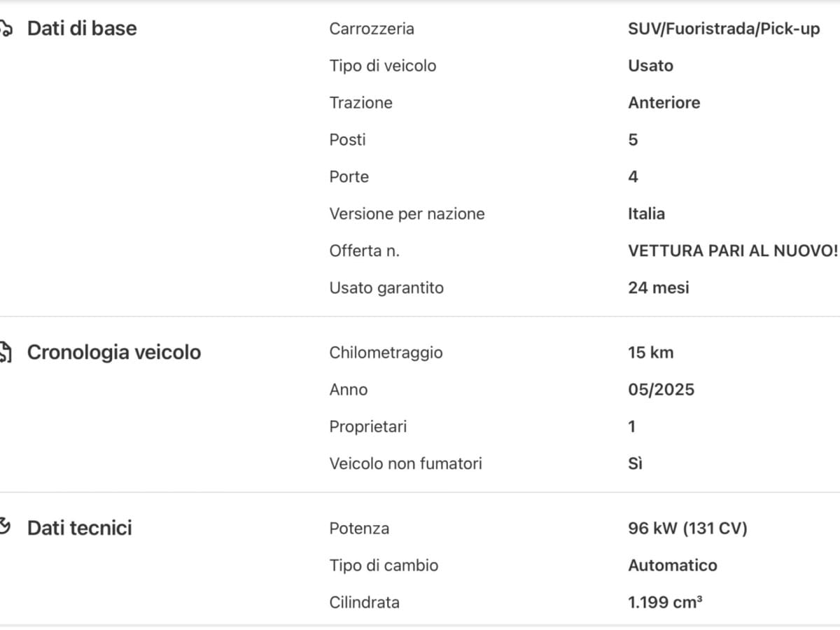This screenshot has width=840, height=630.
Task: Select the Cronologia veicolo section heading
Action: (x=113, y=352)
